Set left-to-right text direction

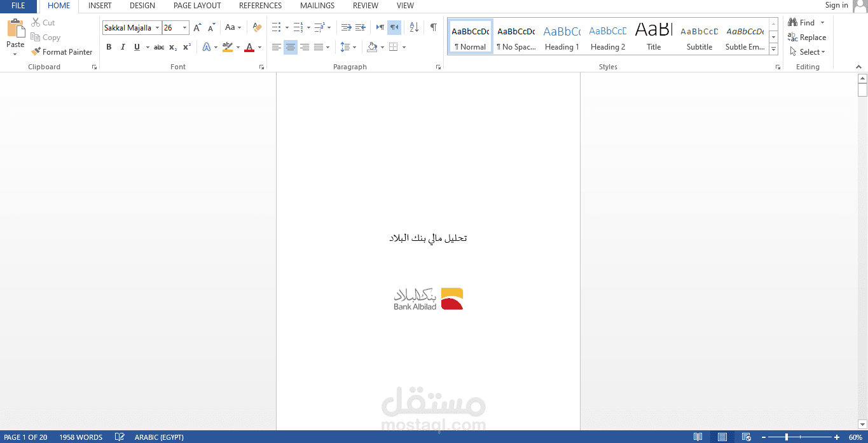pos(380,27)
